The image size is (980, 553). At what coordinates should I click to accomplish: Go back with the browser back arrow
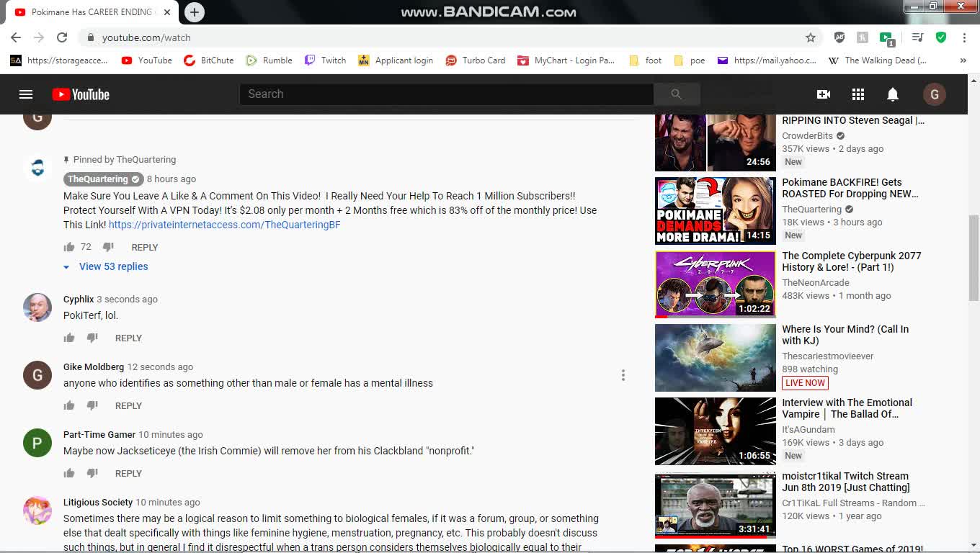click(16, 37)
